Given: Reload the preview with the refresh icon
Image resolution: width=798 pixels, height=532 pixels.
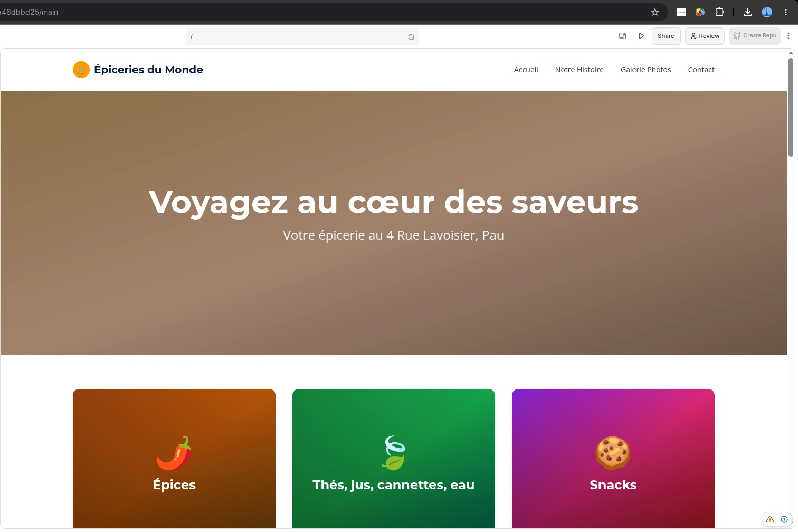Looking at the screenshot, I should (x=411, y=37).
